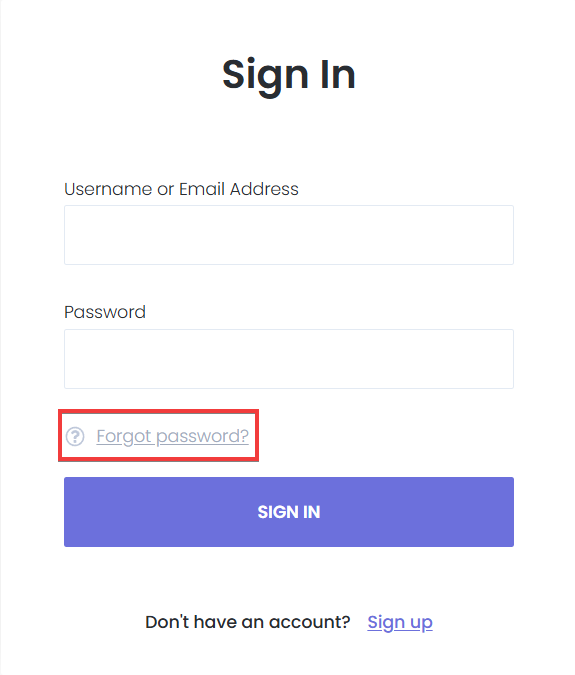Click the large Sign In title text
Image resolution: width=575 pixels, height=675 pixels.
click(289, 75)
